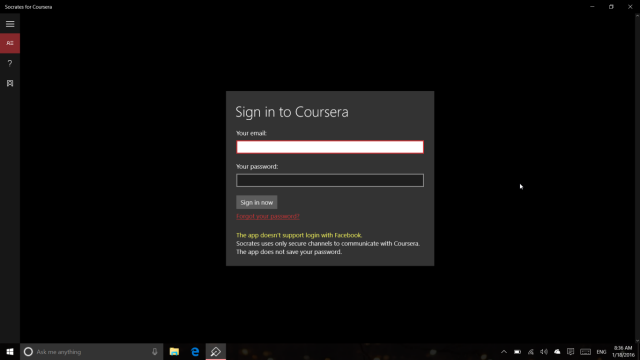
Task: Open the help question mark icon
Action: click(10, 63)
